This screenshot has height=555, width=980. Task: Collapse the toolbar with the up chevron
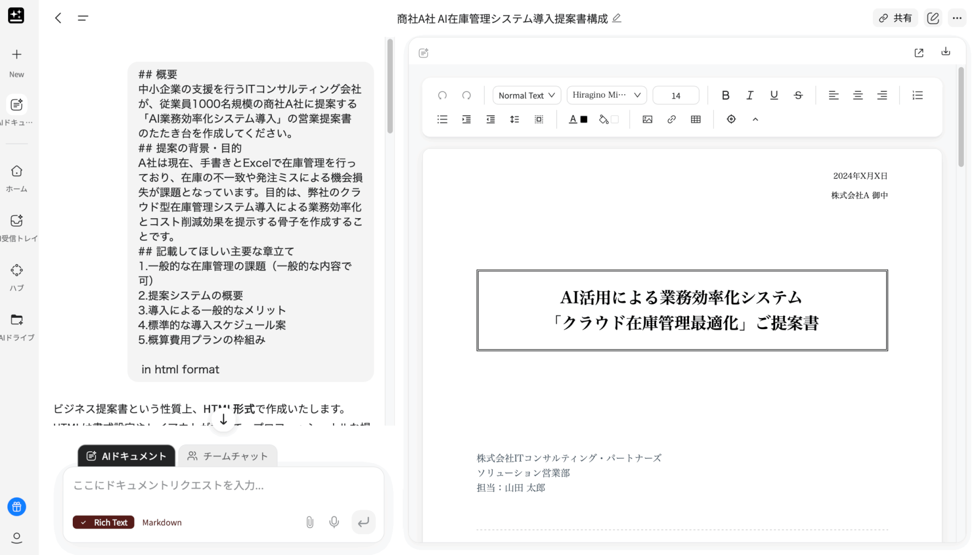pos(755,120)
